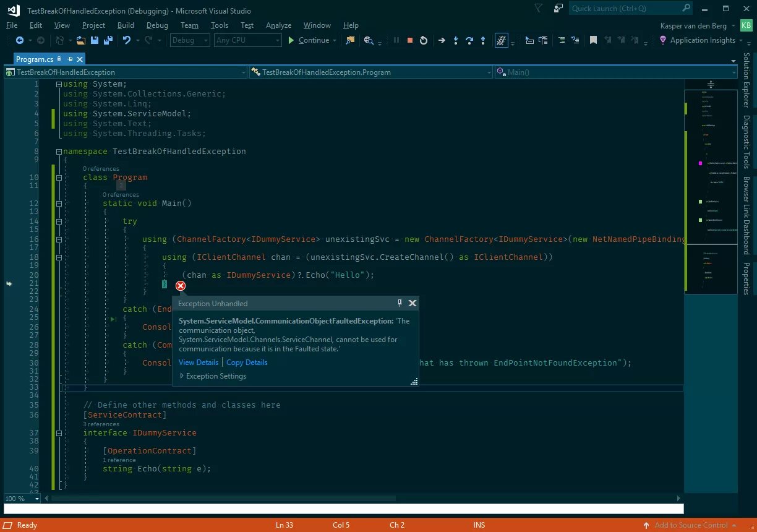Screen dimensions: 757x532
Task: Collapse the interface IDummyService outline
Action: tap(59, 433)
